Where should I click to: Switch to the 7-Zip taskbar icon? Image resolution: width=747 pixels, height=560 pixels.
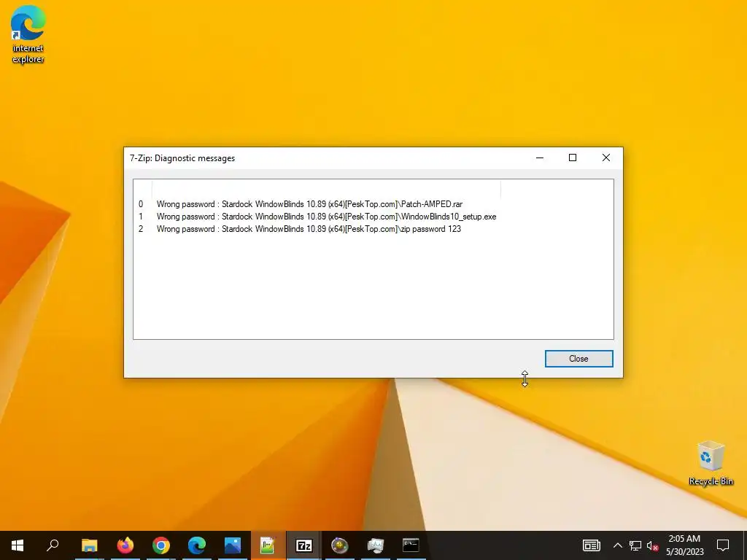point(304,545)
